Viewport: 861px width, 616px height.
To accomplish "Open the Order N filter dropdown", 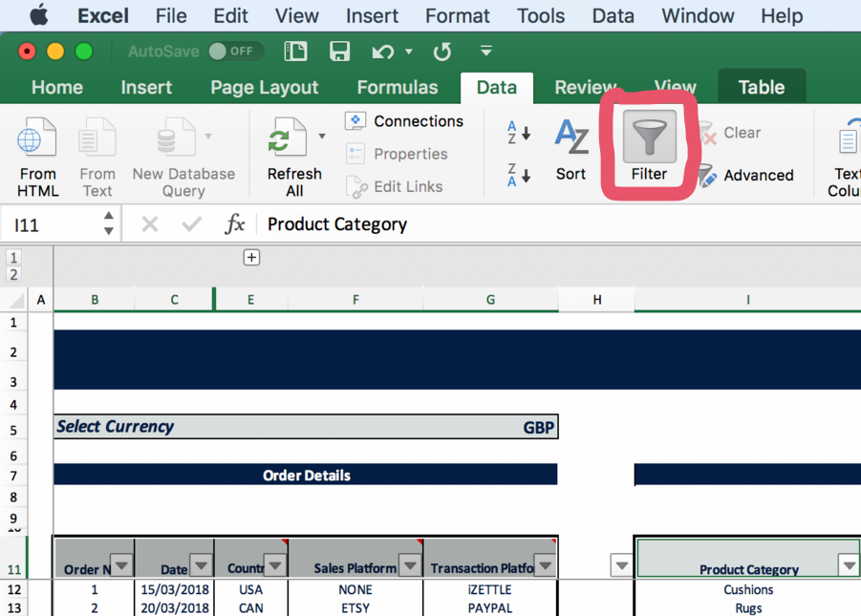I will pyautogui.click(x=122, y=565).
